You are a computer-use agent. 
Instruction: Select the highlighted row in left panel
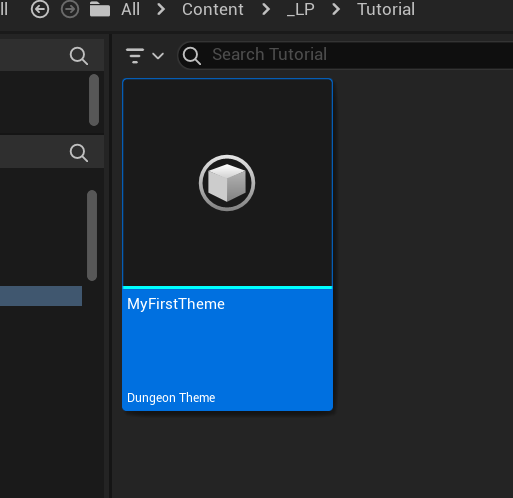41,296
